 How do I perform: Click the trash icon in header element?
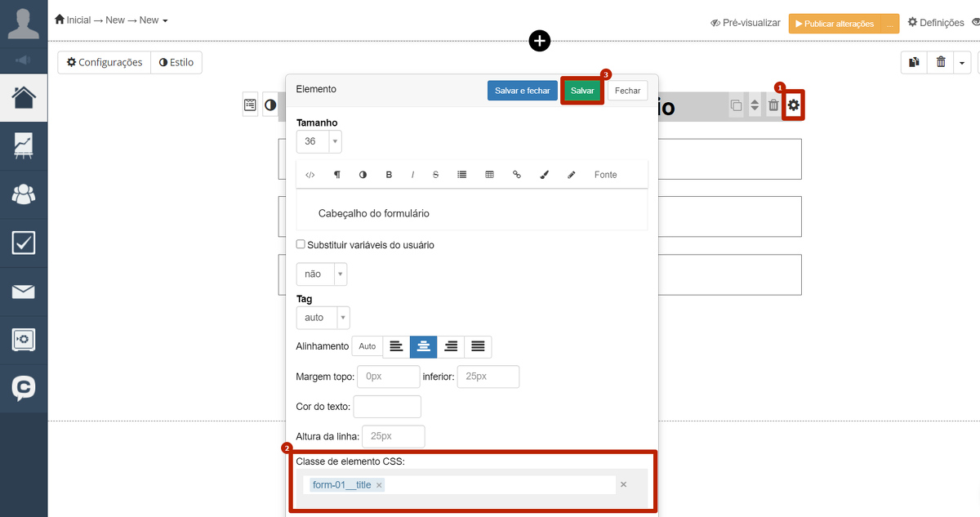click(x=773, y=105)
